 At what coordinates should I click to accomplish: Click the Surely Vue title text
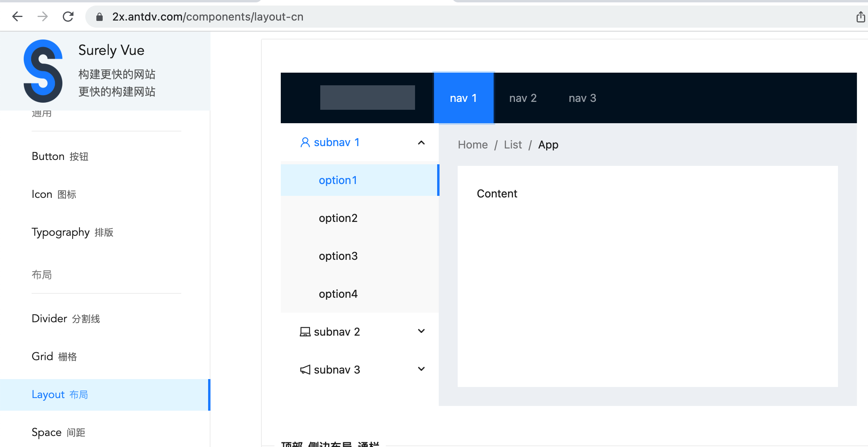click(111, 50)
